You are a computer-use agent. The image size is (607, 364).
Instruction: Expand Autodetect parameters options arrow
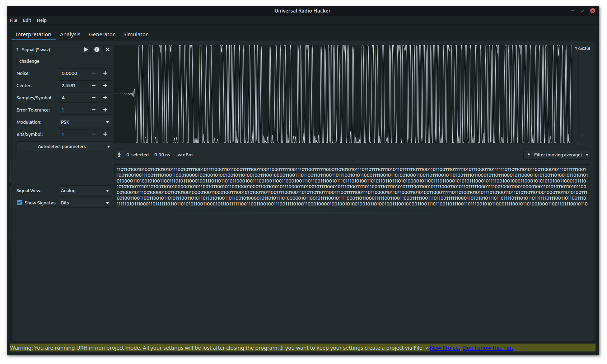point(108,146)
